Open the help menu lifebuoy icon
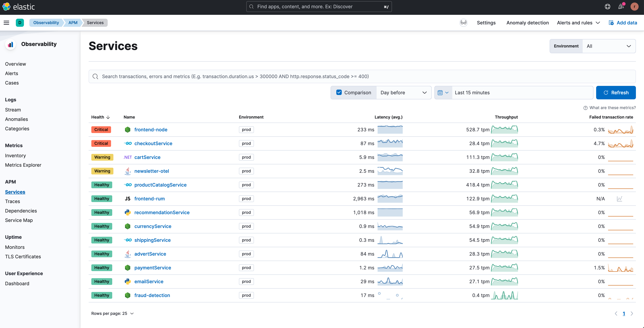 [607, 7]
